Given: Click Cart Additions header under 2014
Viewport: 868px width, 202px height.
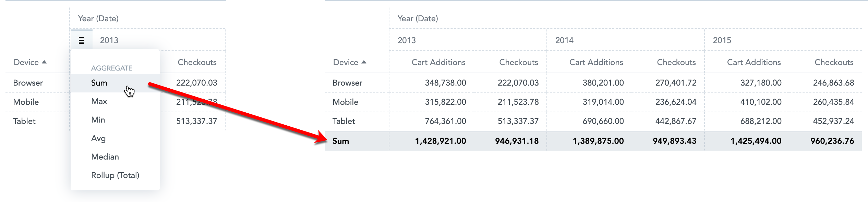Looking at the screenshot, I should coord(596,62).
